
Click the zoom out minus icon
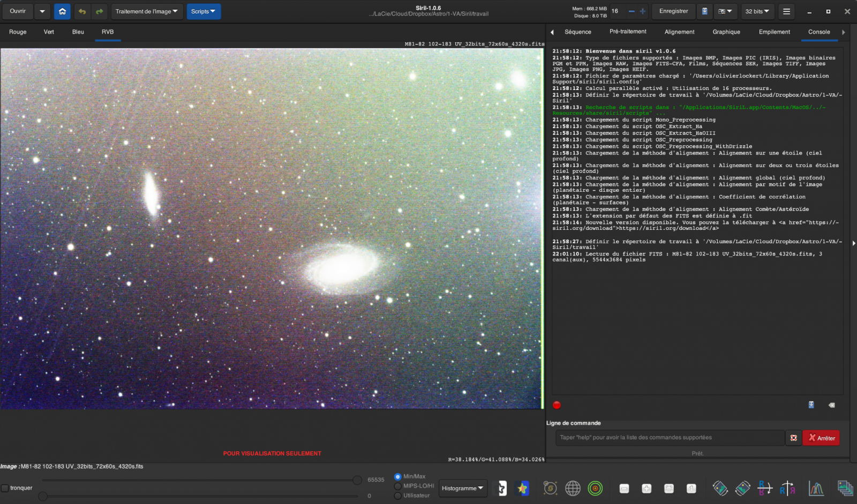click(632, 11)
